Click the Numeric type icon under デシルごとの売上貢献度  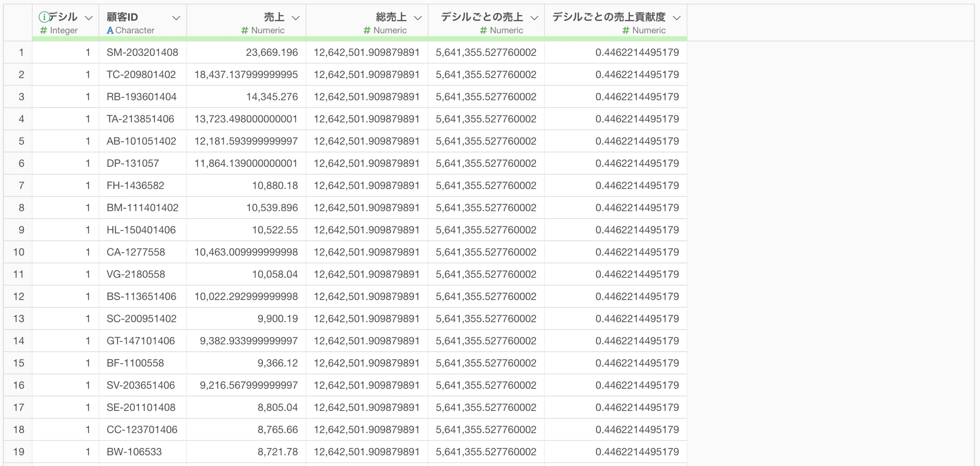[626, 30]
